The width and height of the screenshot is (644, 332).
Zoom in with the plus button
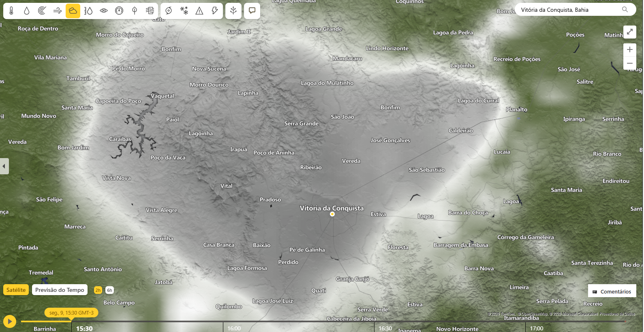point(630,49)
